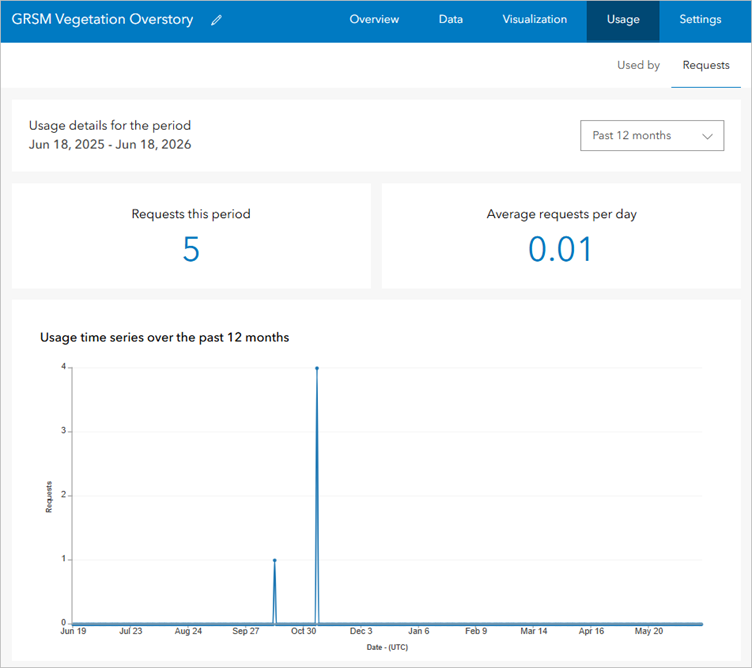Click the pencil icon to edit title
The height and width of the screenshot is (668, 752).
point(216,20)
